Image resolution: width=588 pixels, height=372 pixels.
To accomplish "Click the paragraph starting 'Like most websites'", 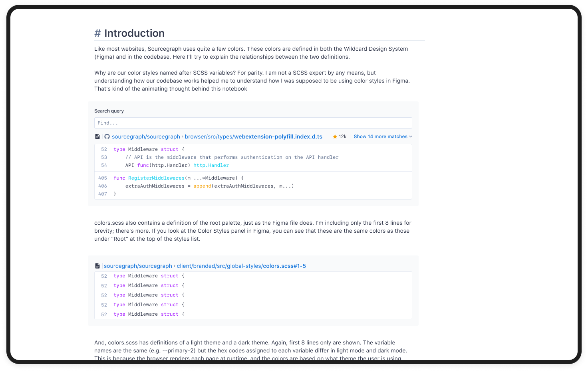I will [x=251, y=53].
